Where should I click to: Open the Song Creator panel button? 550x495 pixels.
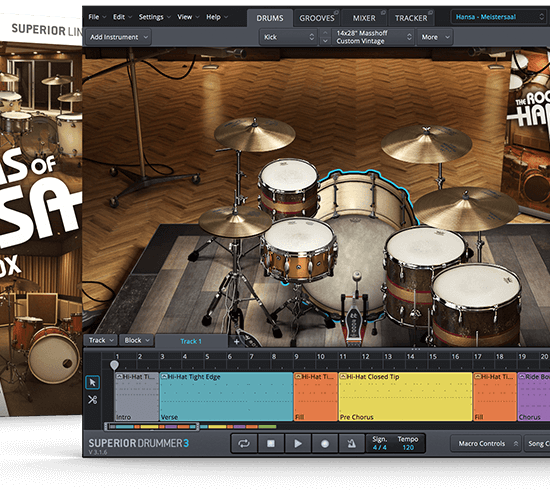(536, 444)
